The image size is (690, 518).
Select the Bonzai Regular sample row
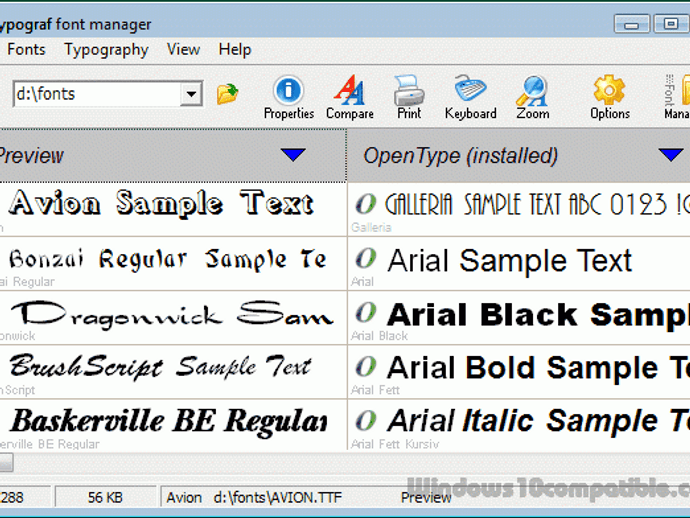click(x=173, y=264)
